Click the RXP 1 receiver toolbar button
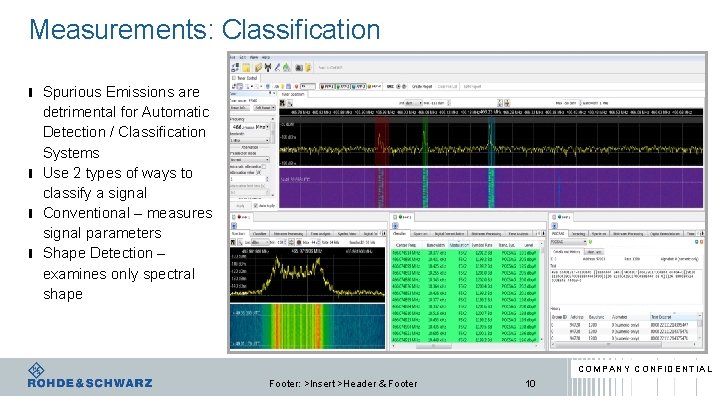 coord(327,86)
